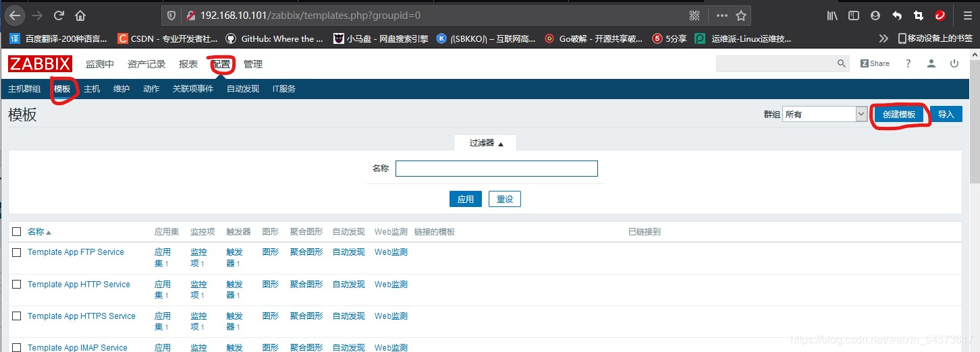Open the 移动设备上的书签 folder
This screenshot has width=980, height=352.
(x=935, y=38)
